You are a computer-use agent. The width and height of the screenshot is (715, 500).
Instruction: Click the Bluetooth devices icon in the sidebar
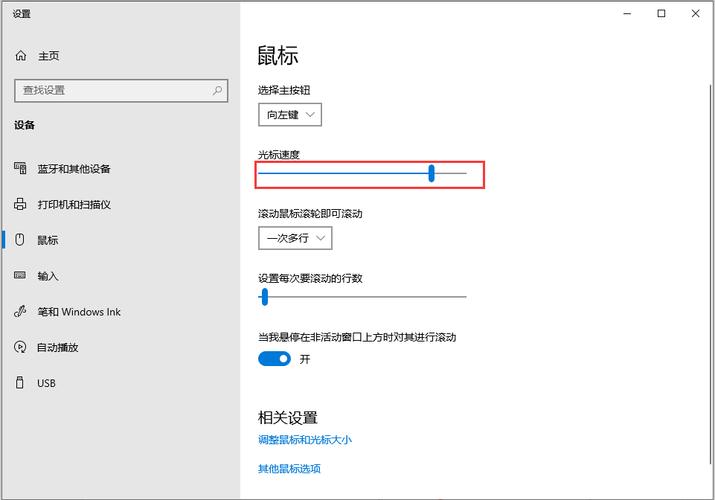[20, 168]
